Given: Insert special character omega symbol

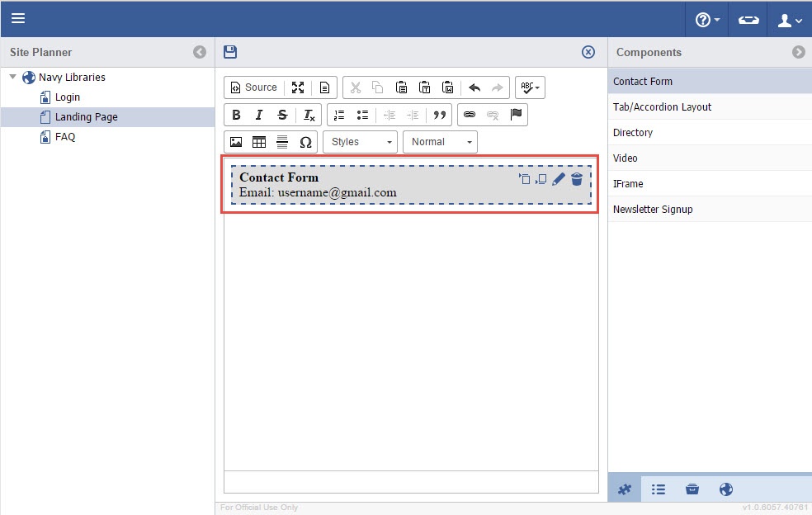Looking at the screenshot, I should pyautogui.click(x=305, y=142).
